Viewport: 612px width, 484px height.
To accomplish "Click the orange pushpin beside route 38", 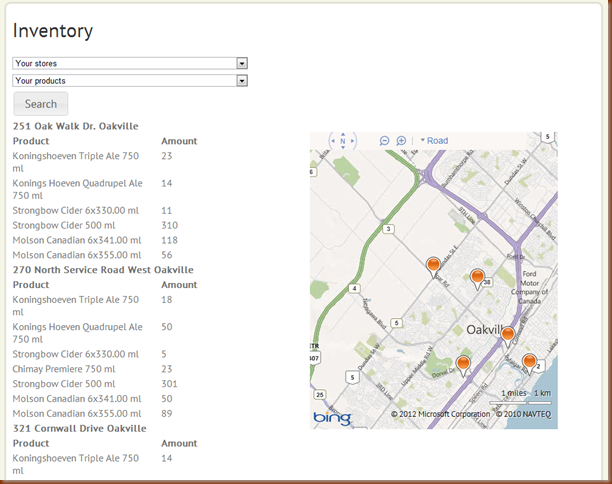I will coord(477,278).
